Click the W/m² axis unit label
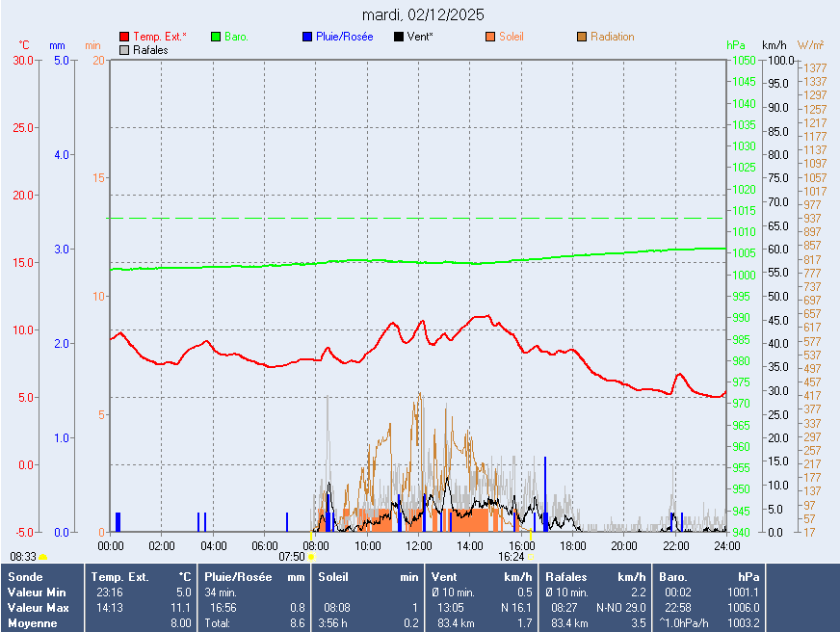Viewport: 840px width, 632px height. point(810,45)
